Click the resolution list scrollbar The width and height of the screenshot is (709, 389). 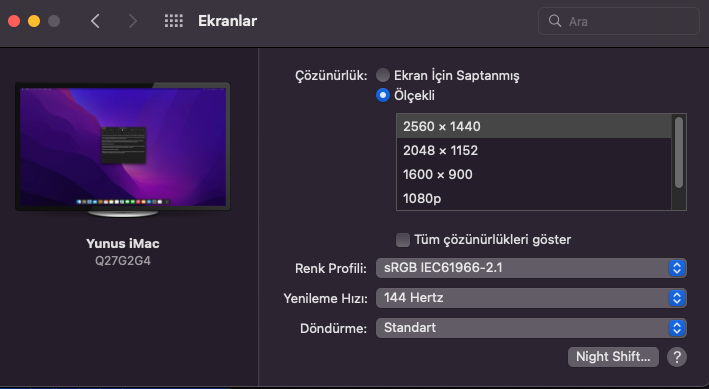click(679, 152)
